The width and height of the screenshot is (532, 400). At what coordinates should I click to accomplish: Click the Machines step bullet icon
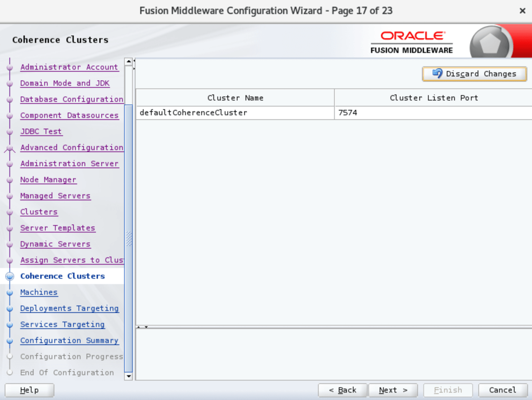click(10, 292)
